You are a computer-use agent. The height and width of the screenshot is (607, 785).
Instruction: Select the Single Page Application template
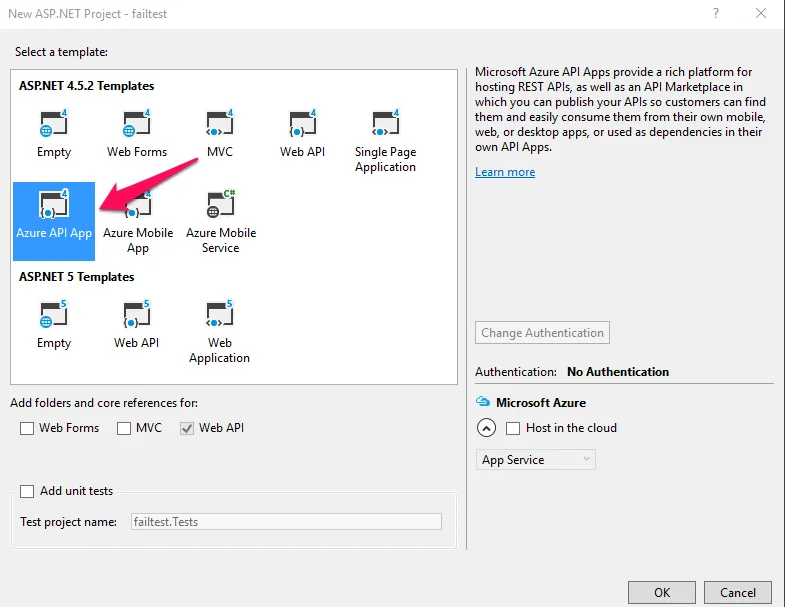tap(385, 141)
